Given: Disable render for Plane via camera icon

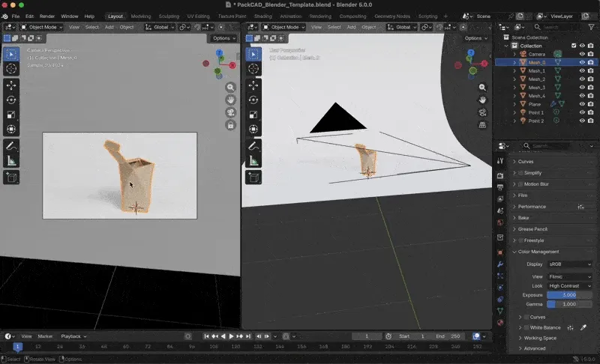Looking at the screenshot, I should click(x=591, y=104).
